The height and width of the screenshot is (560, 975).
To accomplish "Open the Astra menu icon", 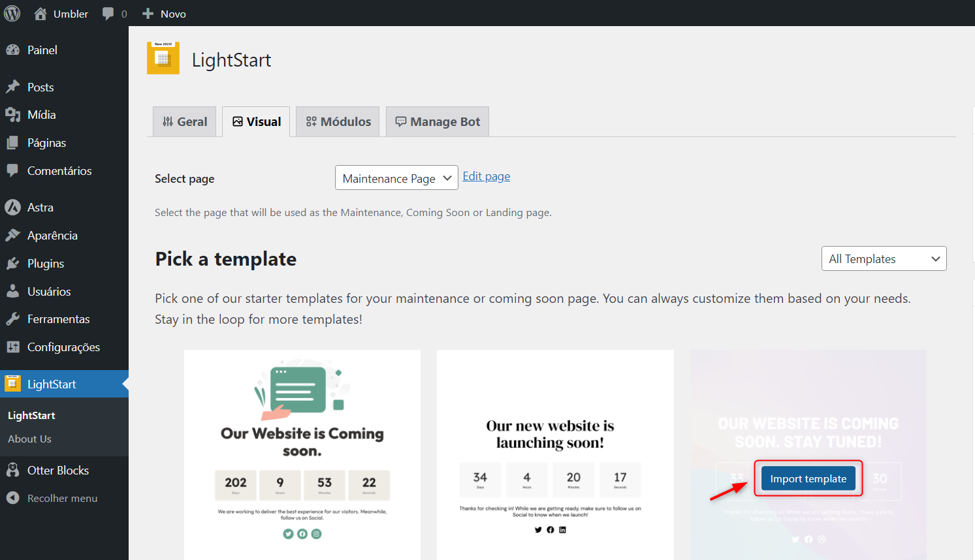I will (x=12, y=208).
